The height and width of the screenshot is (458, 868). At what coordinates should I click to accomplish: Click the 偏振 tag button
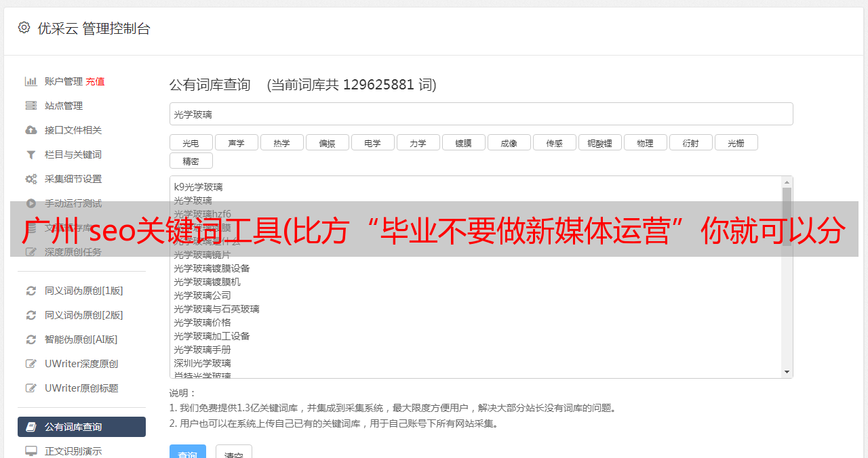[327, 142]
